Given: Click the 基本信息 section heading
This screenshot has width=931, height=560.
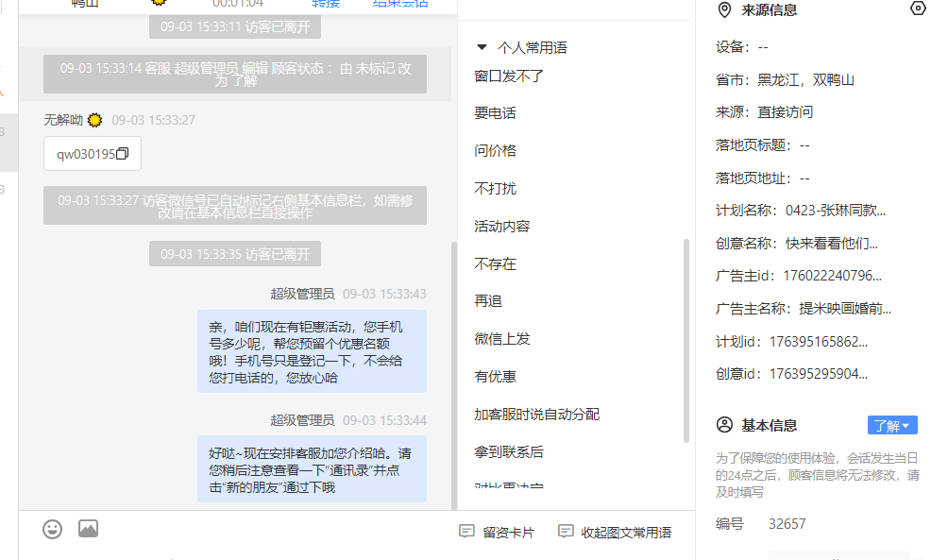Looking at the screenshot, I should point(769,425).
